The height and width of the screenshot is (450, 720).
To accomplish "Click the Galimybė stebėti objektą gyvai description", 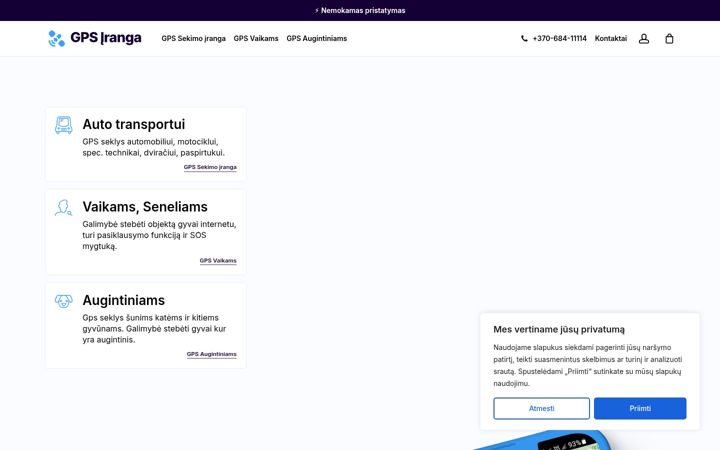I will 159,235.
